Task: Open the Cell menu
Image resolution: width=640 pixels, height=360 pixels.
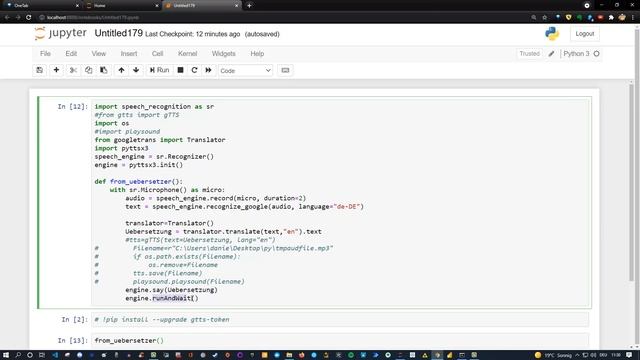Action: click(x=157, y=53)
